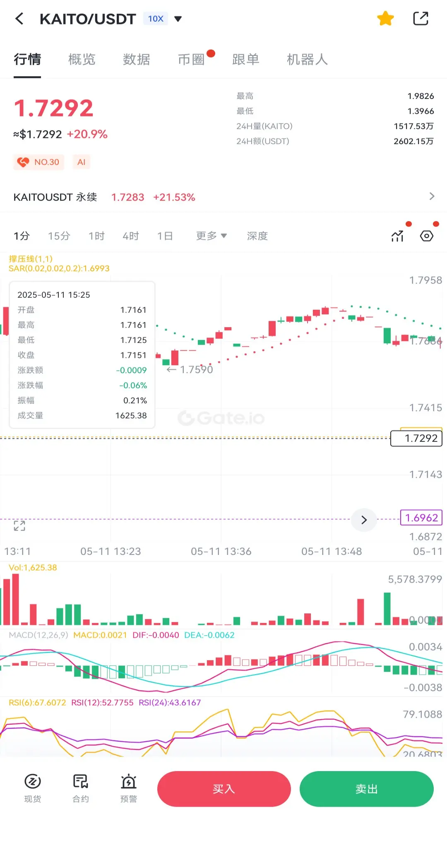
Task: Expand the chart to fullscreen
Action: pos(19,526)
